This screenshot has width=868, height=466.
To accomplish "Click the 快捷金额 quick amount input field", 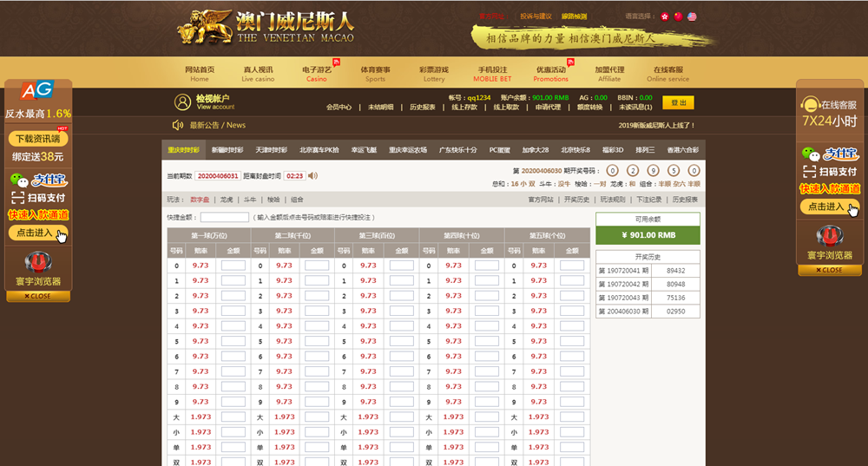I will pyautogui.click(x=225, y=217).
